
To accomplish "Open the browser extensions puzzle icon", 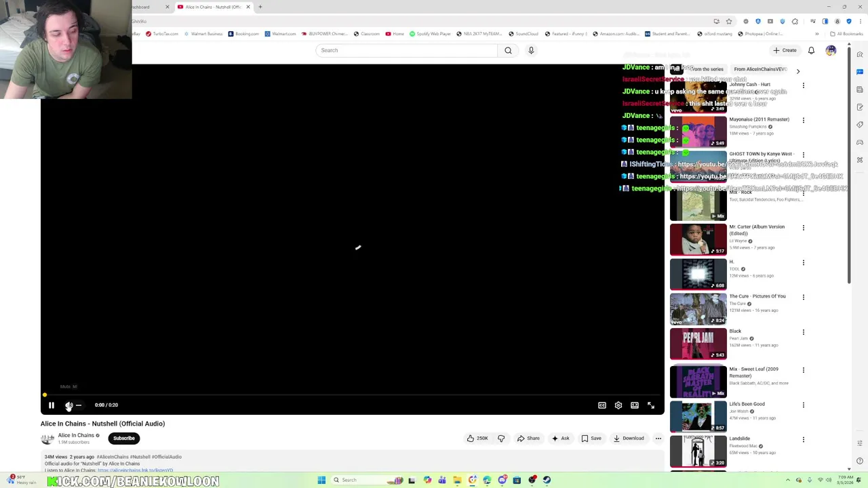I will 795,21.
